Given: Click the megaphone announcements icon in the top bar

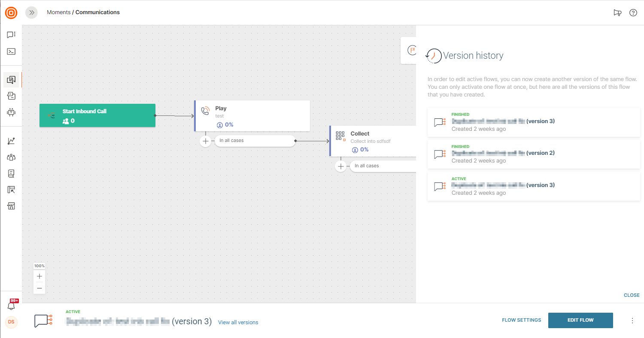Looking at the screenshot, I should [617, 12].
